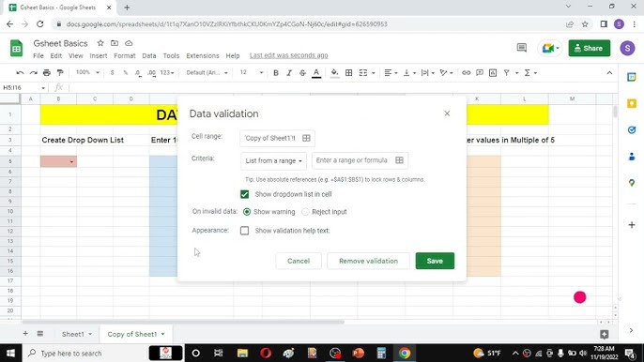
Task: Save the data validation rule
Action: coord(435,261)
